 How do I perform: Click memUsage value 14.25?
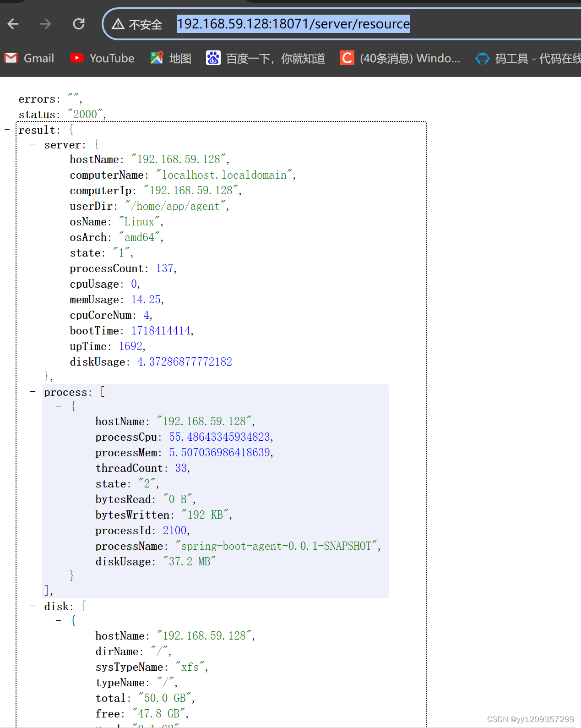click(x=146, y=300)
